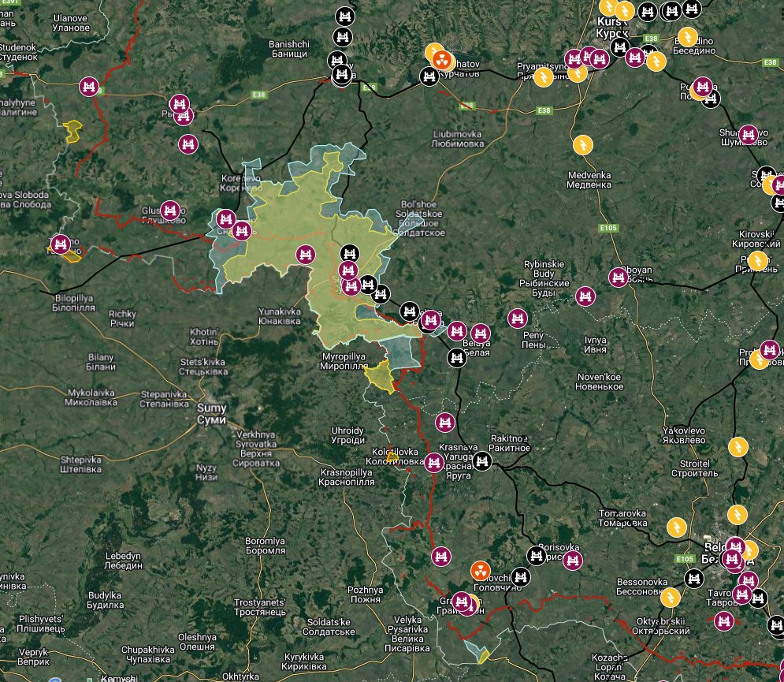784x682 pixels.
Task: Select the black bridge marker beside Kurchatov
Action: click(429, 76)
